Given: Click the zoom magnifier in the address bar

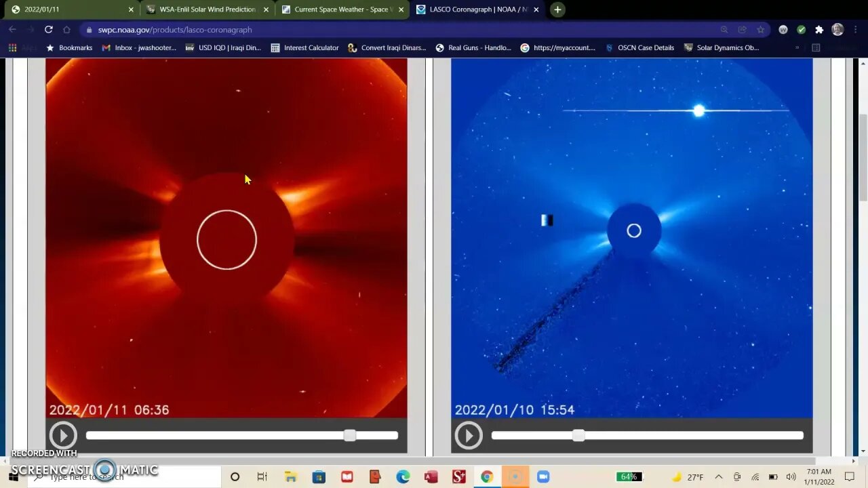Looking at the screenshot, I should click(x=724, y=30).
